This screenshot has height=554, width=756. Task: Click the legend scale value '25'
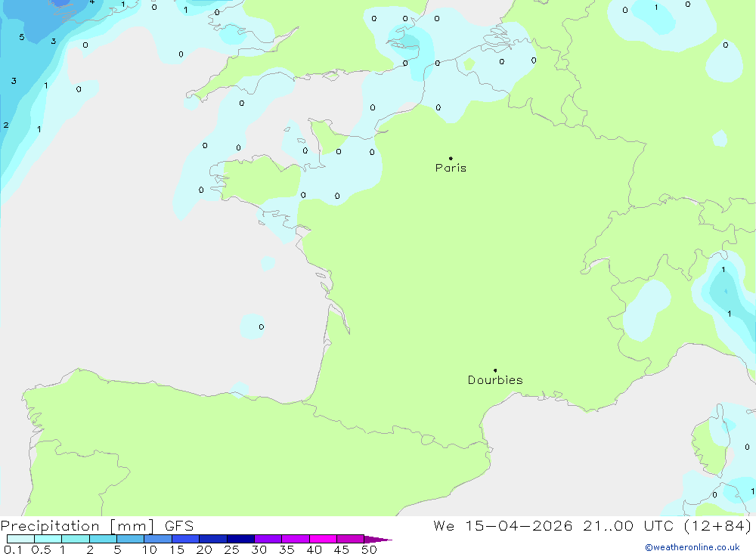click(x=231, y=549)
